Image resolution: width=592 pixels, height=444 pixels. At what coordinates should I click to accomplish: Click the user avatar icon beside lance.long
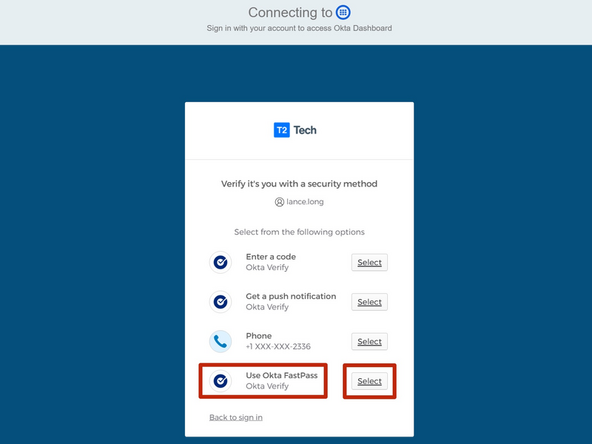(x=279, y=202)
